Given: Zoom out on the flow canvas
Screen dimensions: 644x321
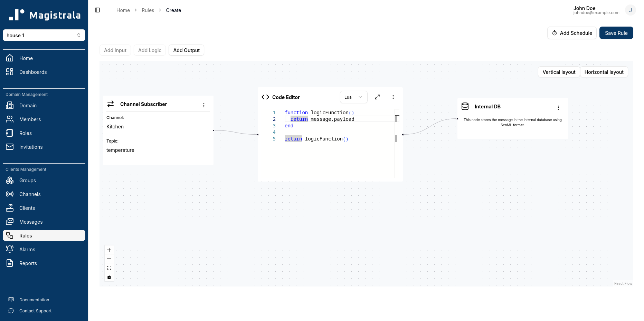Looking at the screenshot, I should point(109,259).
